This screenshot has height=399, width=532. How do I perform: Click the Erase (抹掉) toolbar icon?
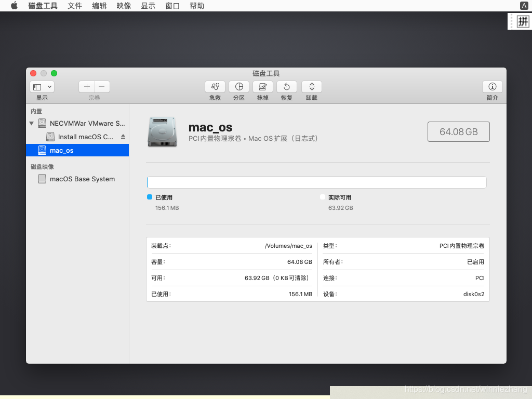(262, 87)
